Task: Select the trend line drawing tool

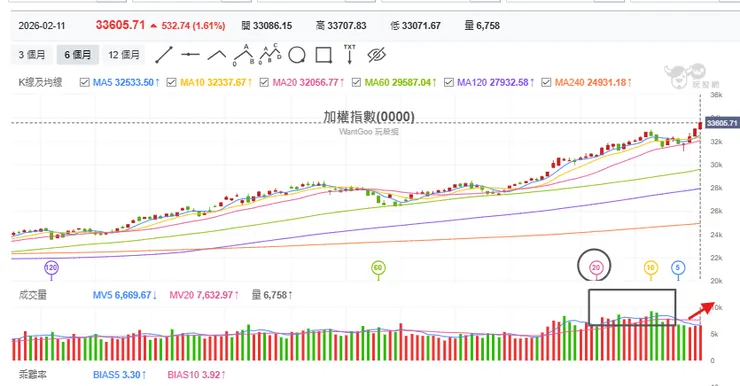Action: point(164,55)
